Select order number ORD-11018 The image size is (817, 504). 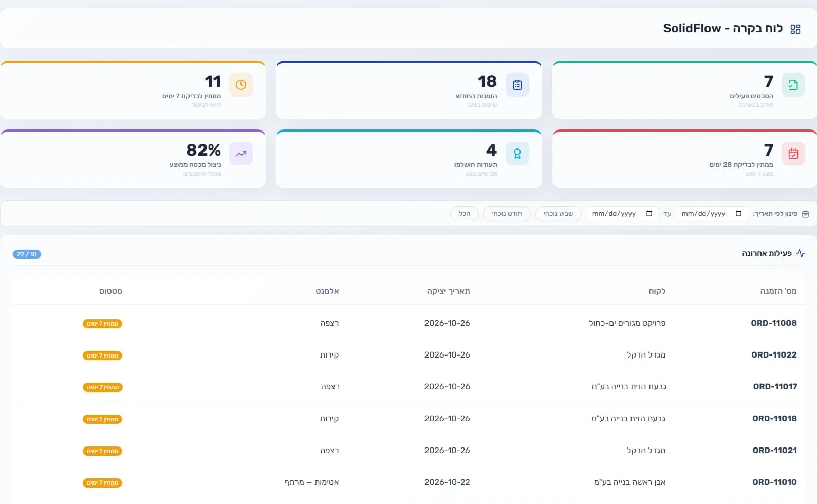point(774,419)
